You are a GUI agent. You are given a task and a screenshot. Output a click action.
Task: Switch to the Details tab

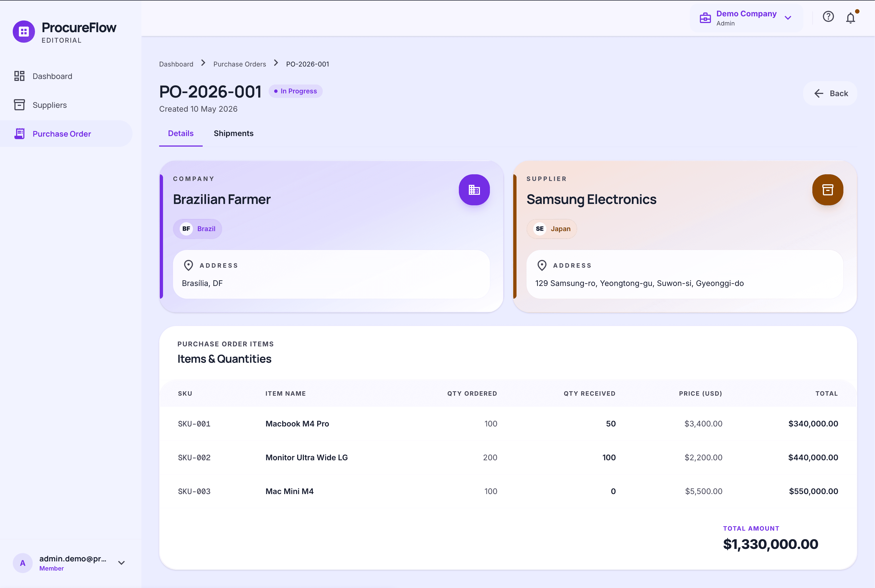181,134
